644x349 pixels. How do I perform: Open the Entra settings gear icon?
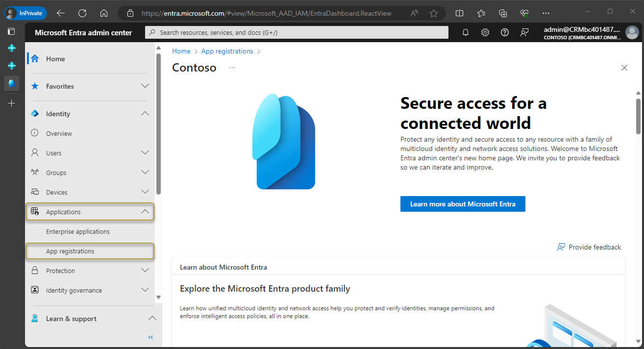pyautogui.click(x=485, y=32)
